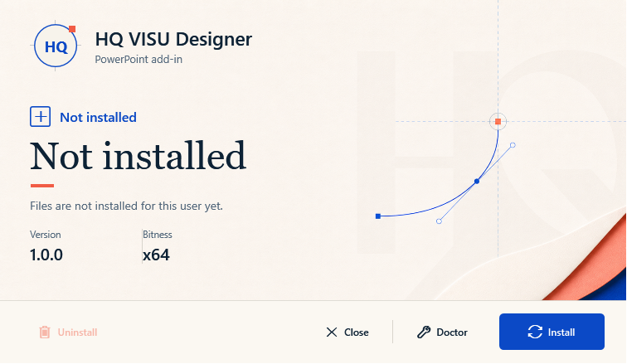
Task: Click the version value 1.0.0
Action: (46, 255)
